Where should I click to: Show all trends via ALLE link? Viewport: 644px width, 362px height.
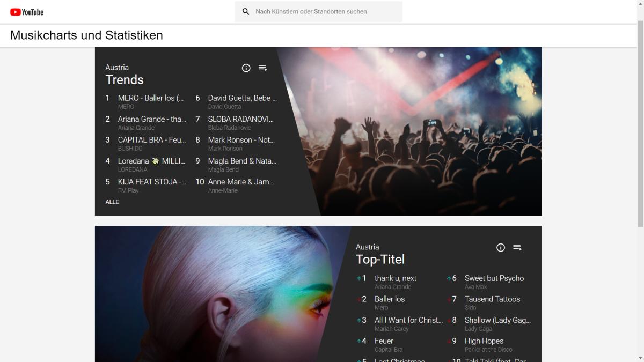pyautogui.click(x=112, y=202)
